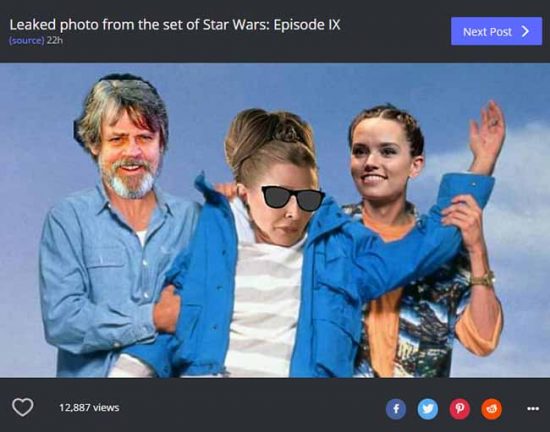Click the Next Post button
Screen dimensions: 550x432
coord(496,32)
